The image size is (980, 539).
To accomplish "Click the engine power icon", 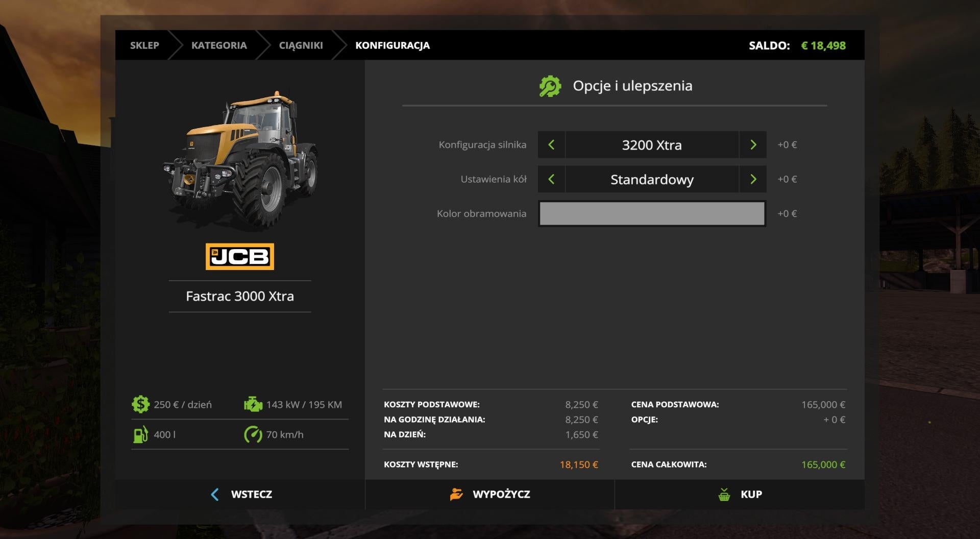I will (x=253, y=404).
